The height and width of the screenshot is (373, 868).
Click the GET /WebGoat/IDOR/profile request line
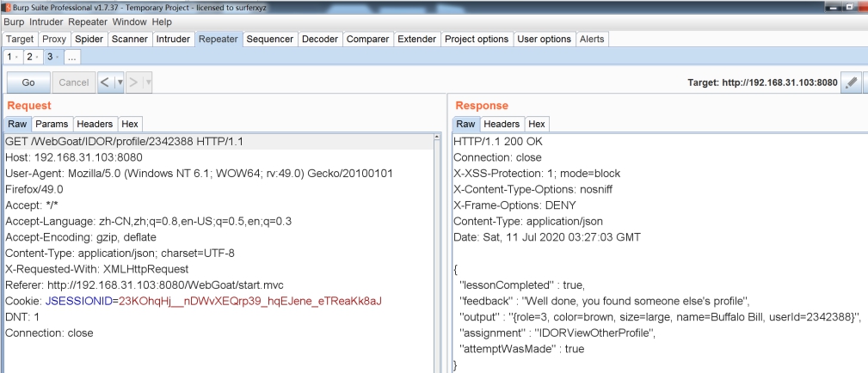(x=124, y=142)
